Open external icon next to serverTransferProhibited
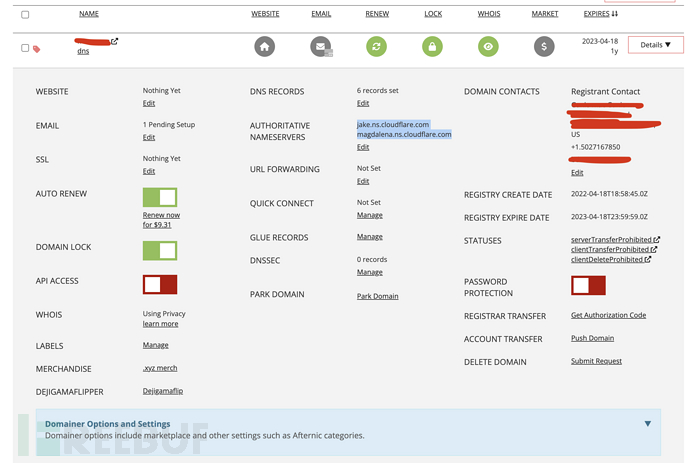 pos(657,239)
